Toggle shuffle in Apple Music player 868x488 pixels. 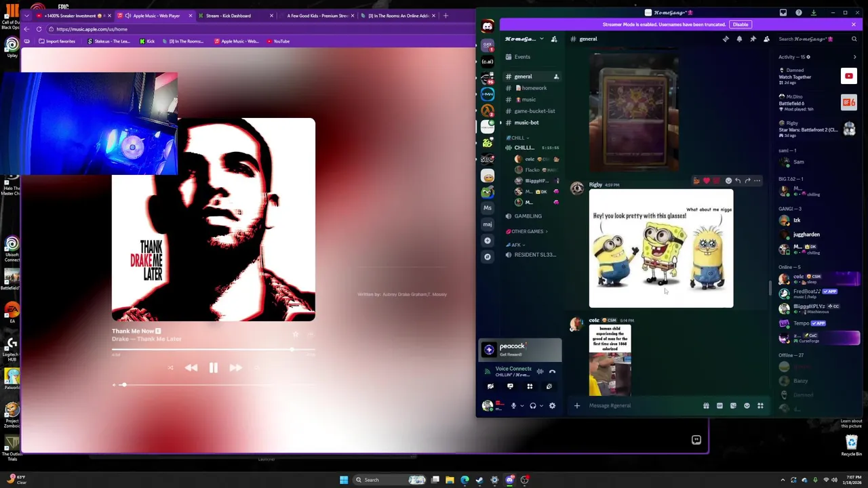(170, 368)
